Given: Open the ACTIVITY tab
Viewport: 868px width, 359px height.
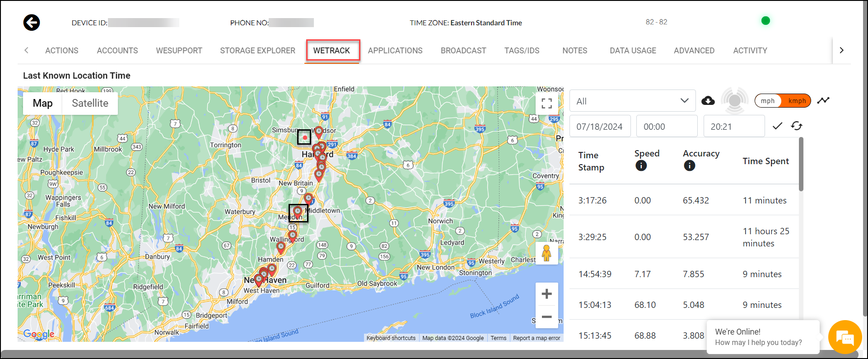Looking at the screenshot, I should pos(750,51).
